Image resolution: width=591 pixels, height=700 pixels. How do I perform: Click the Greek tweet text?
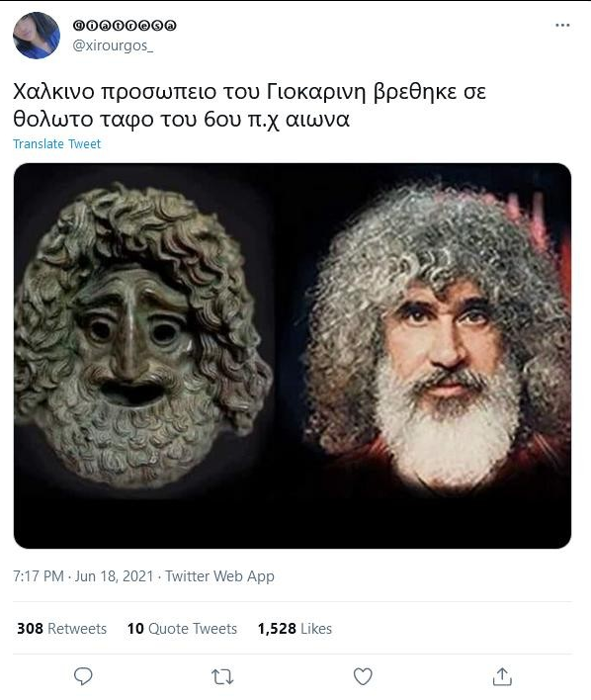[x=249, y=106]
